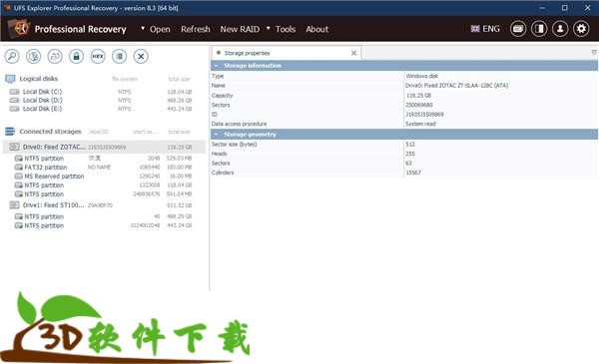Click the 'Data access procedure' label
The image size is (599, 364).
click(x=240, y=124)
